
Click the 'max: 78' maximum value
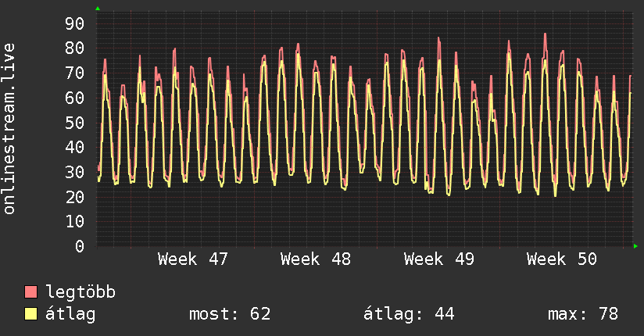583,314
